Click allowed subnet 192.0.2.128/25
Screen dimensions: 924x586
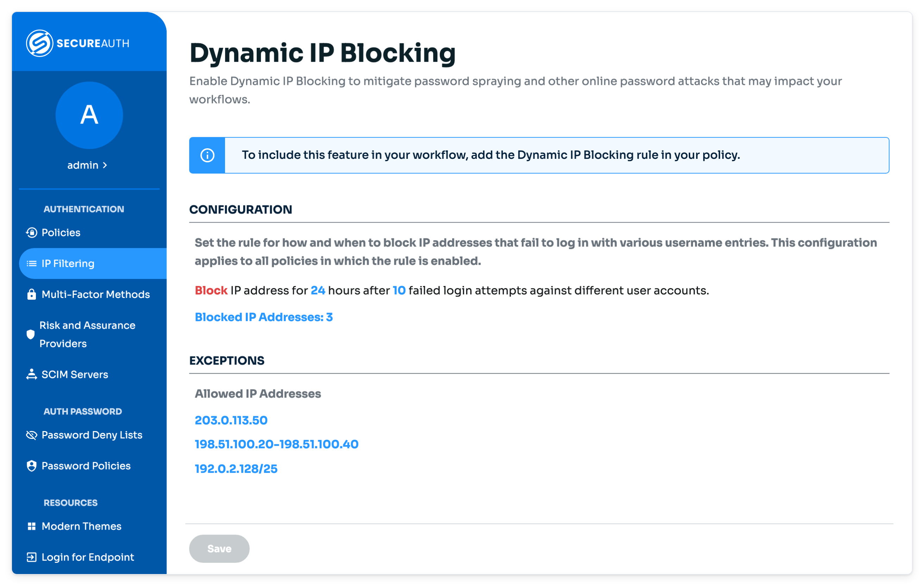(x=236, y=469)
